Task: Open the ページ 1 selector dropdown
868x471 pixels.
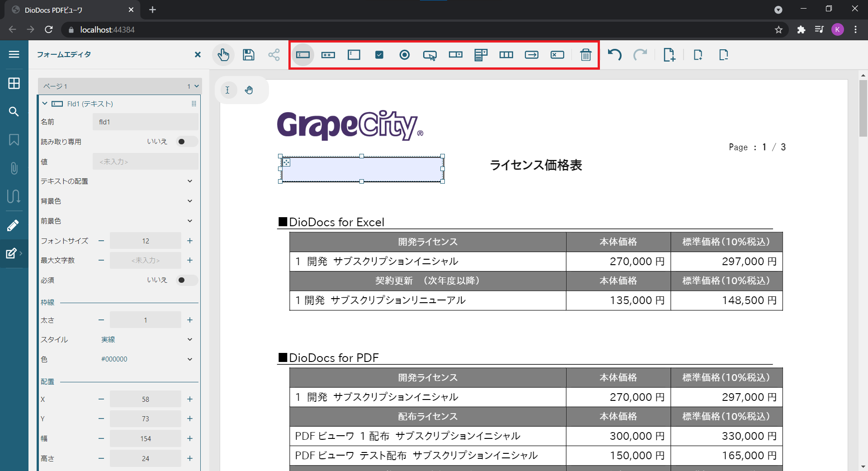Action: (120, 86)
